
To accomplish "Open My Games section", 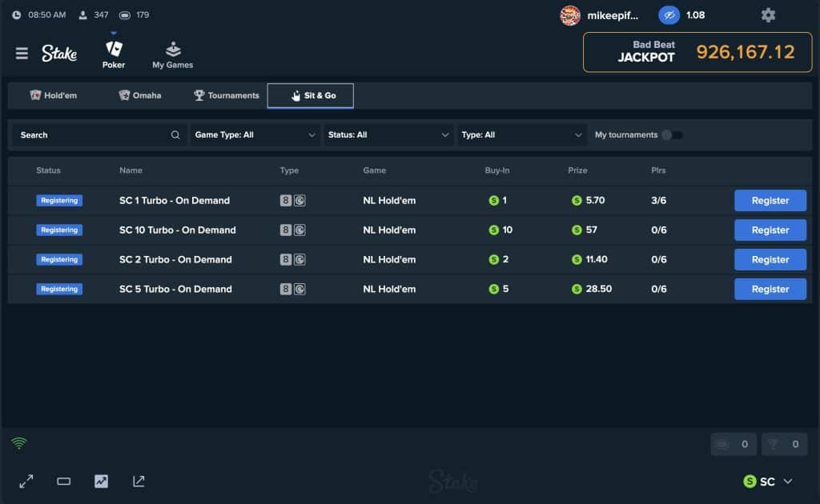I will tap(173, 54).
